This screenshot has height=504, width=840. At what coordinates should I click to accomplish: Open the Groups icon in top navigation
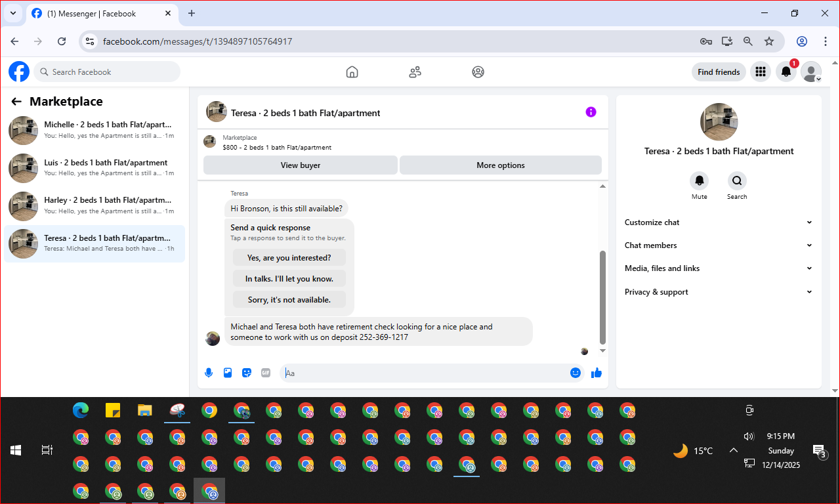click(478, 72)
